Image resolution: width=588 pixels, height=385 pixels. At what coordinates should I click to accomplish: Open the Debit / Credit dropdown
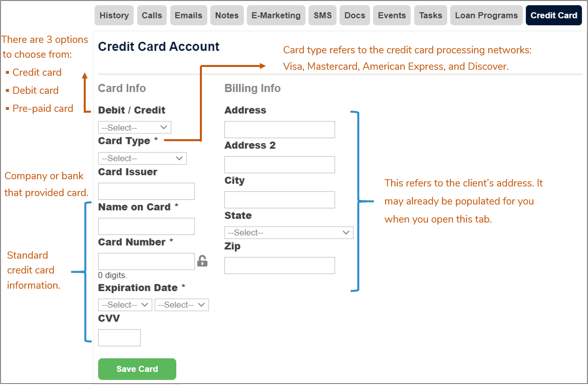click(x=134, y=127)
